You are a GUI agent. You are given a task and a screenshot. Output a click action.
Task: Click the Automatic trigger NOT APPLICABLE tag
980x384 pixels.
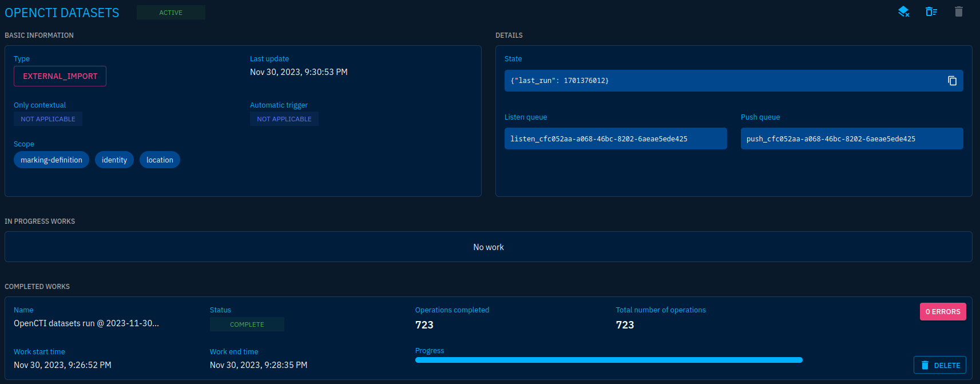[x=284, y=119]
